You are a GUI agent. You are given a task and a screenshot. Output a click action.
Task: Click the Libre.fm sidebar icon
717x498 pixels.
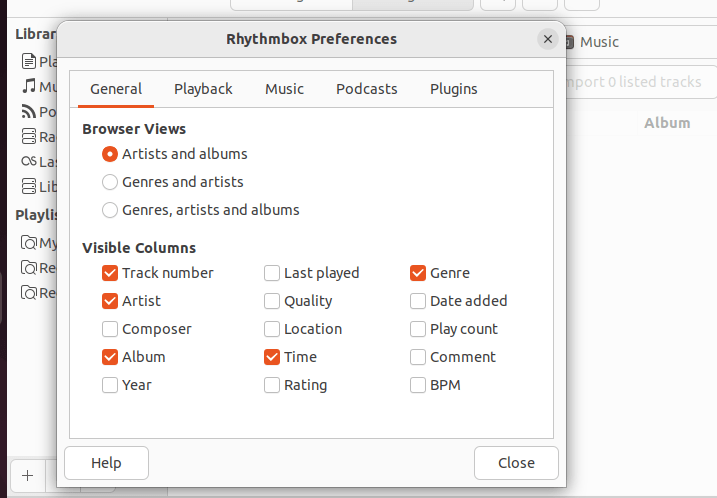pyautogui.click(x=28, y=186)
